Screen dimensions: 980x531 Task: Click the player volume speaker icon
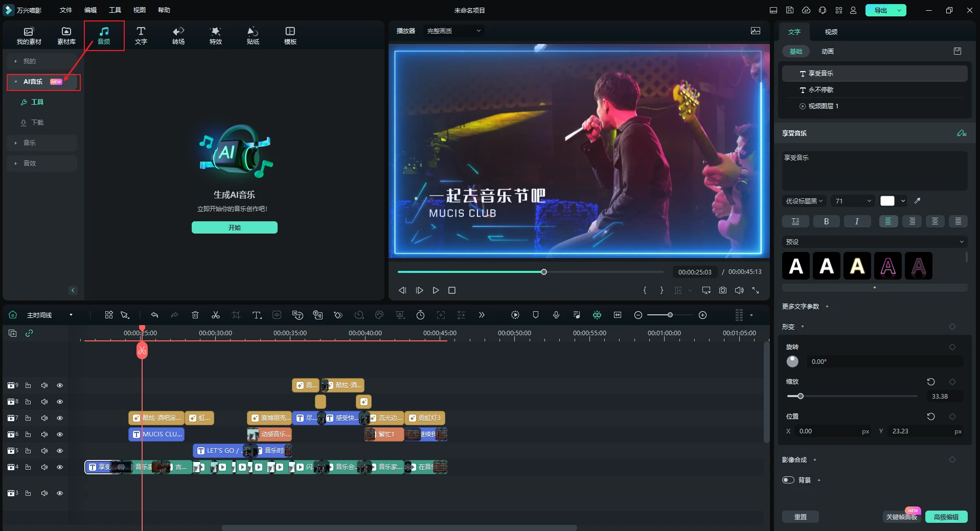point(739,290)
